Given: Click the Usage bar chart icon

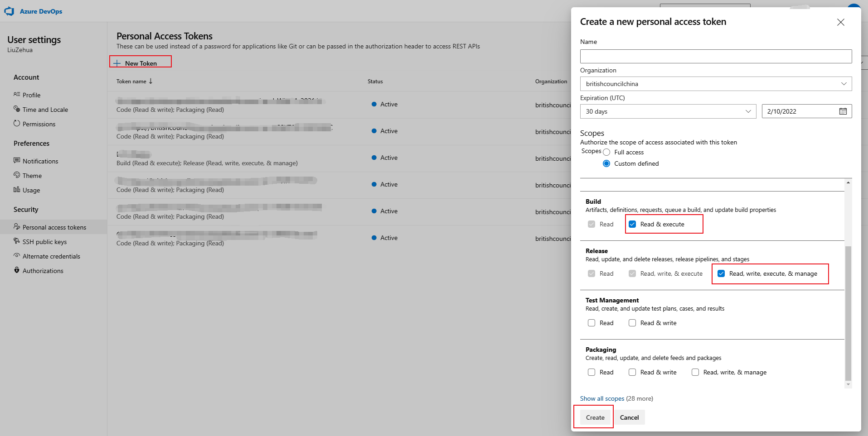Looking at the screenshot, I should (17, 190).
